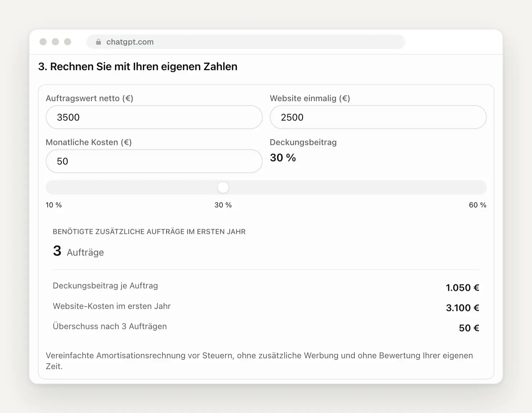
Task: Click the chatgpt.com address bar
Action: tap(246, 42)
